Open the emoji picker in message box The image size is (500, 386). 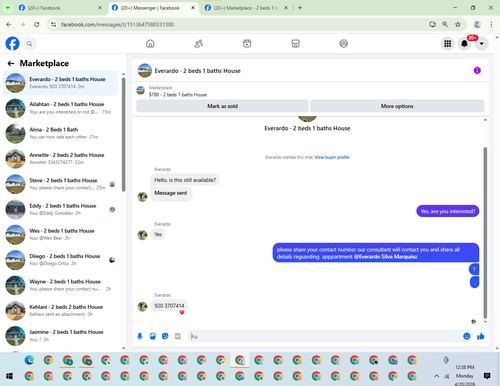coord(467,336)
